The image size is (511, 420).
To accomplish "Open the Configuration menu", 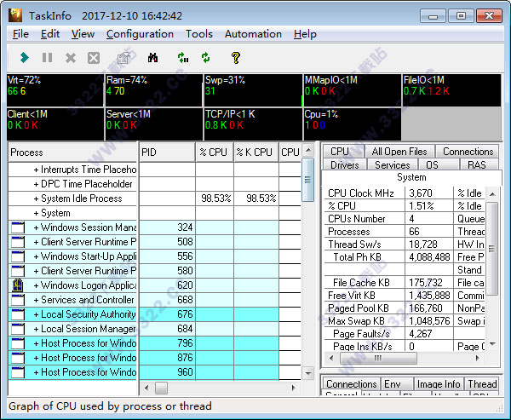I will [140, 34].
